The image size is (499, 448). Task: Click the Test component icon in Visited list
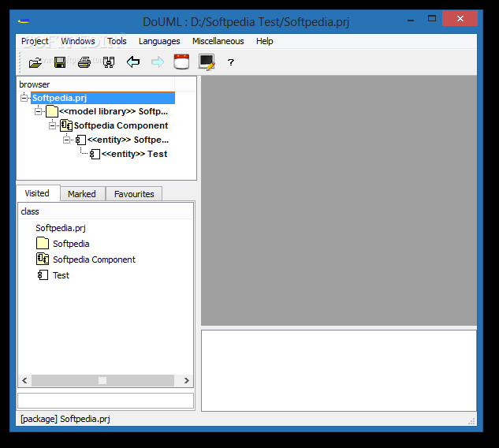[43, 275]
